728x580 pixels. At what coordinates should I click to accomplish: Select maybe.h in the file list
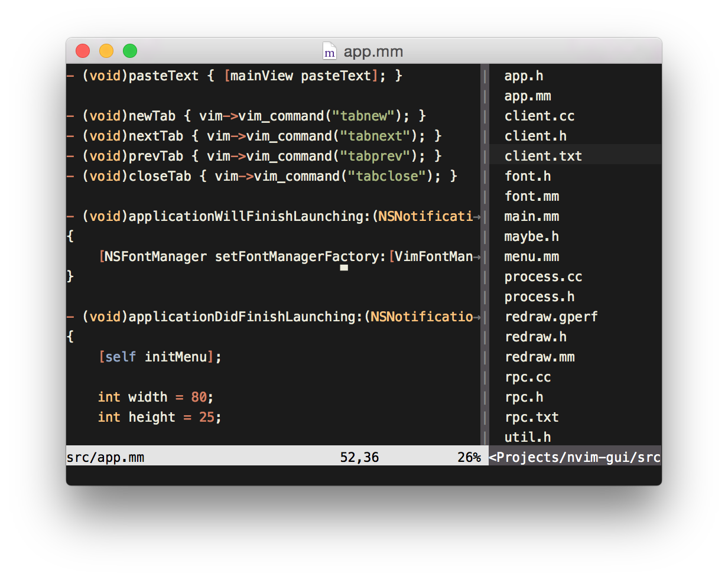coord(532,236)
